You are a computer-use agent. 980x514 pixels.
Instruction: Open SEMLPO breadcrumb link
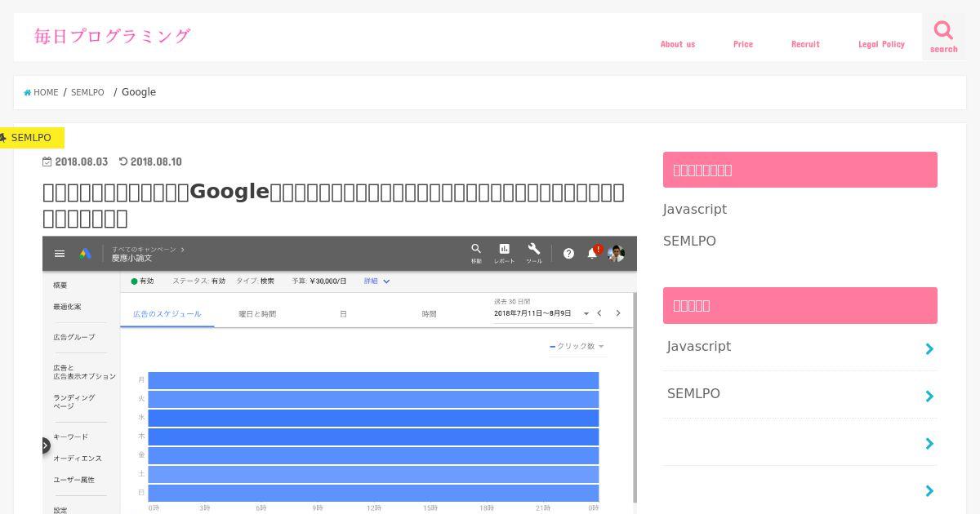87,92
